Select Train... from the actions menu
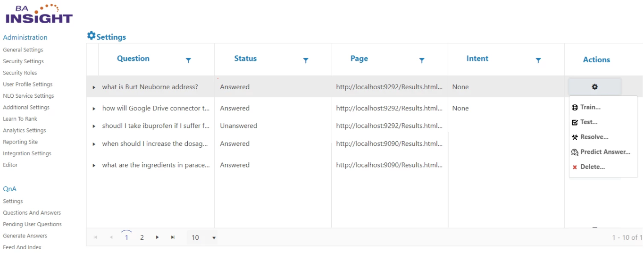This screenshot has height=253, width=644. pos(590,107)
